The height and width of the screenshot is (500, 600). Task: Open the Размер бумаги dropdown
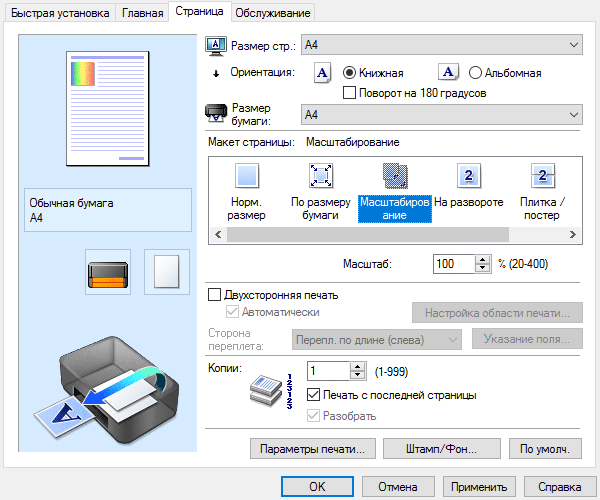(442, 114)
